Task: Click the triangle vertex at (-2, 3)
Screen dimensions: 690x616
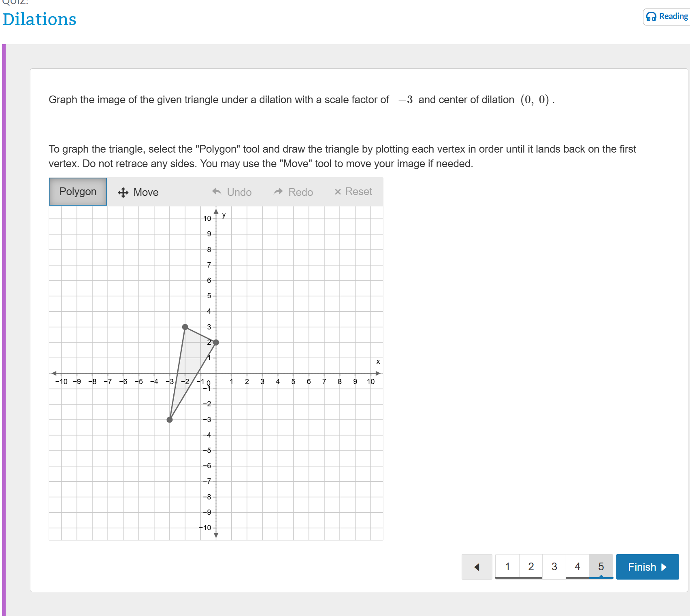Action: tap(185, 327)
